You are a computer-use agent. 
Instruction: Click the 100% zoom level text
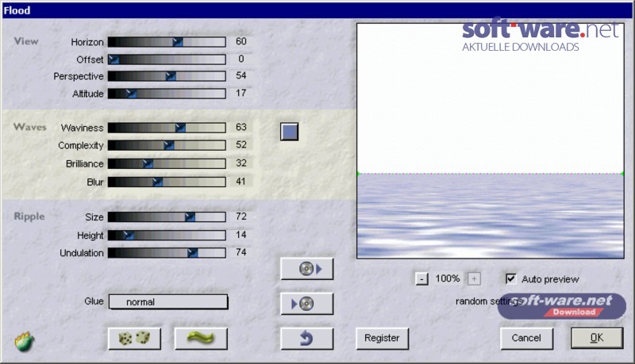coord(448,278)
